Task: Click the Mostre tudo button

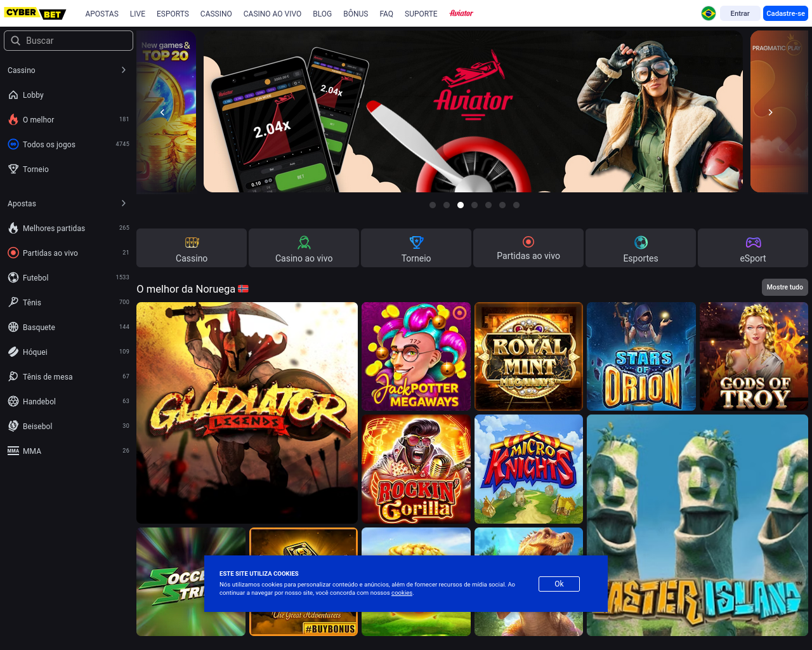Action: click(x=785, y=288)
